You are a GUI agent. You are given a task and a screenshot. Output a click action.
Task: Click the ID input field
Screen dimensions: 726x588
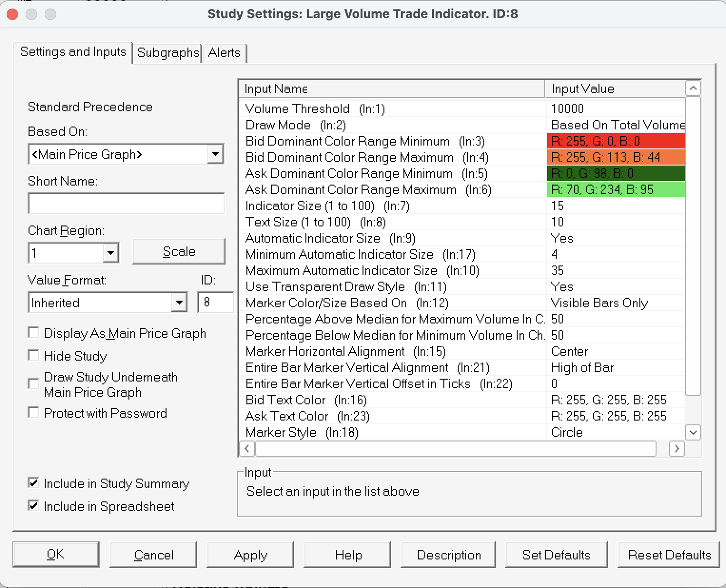click(216, 302)
